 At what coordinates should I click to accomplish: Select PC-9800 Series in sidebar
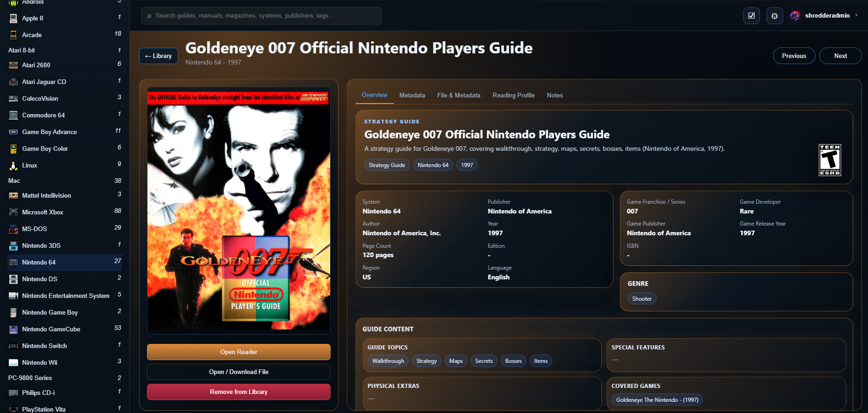point(65,378)
